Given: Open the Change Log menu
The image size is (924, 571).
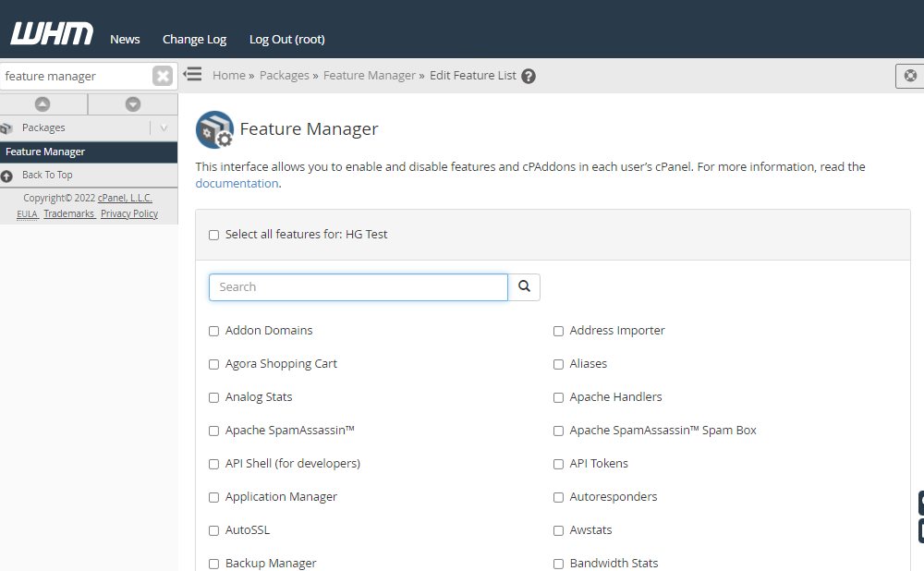Looking at the screenshot, I should pos(194,39).
